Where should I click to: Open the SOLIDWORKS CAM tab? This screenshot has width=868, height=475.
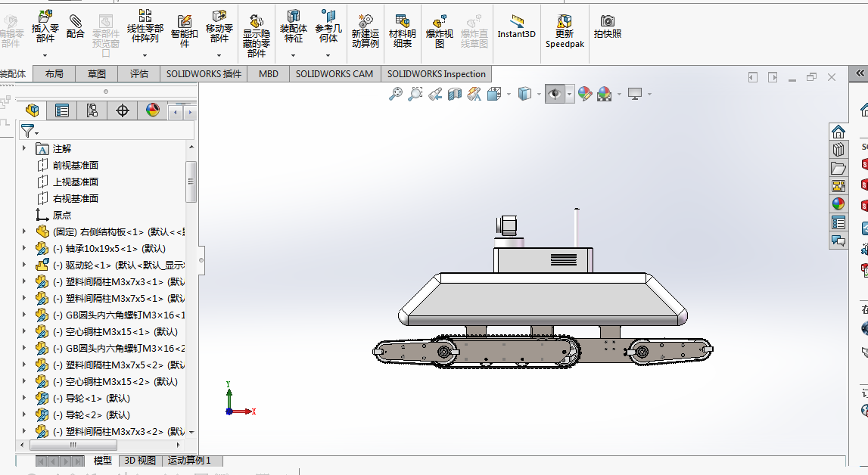(334, 73)
